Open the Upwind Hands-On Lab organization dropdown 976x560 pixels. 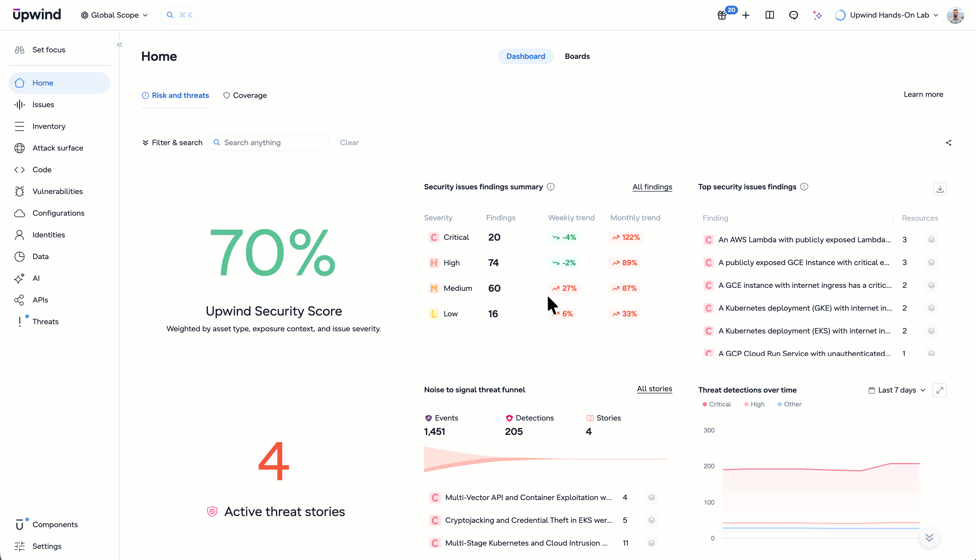click(887, 15)
